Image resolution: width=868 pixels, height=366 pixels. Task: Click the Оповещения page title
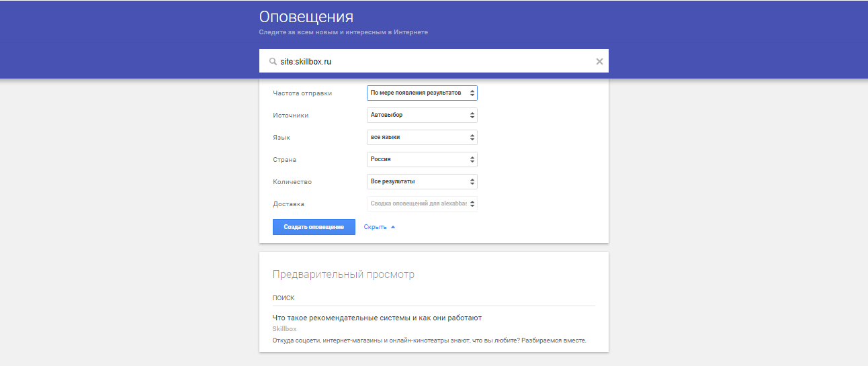click(306, 17)
